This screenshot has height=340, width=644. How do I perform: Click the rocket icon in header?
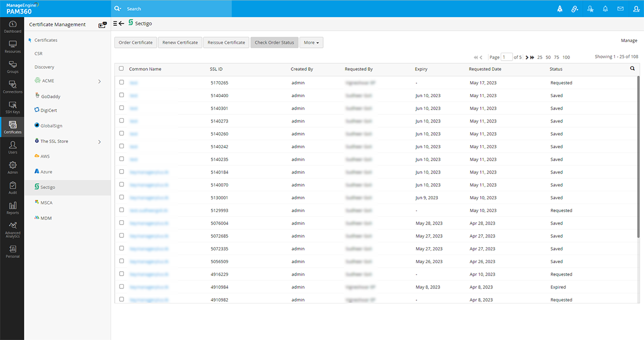560,9
